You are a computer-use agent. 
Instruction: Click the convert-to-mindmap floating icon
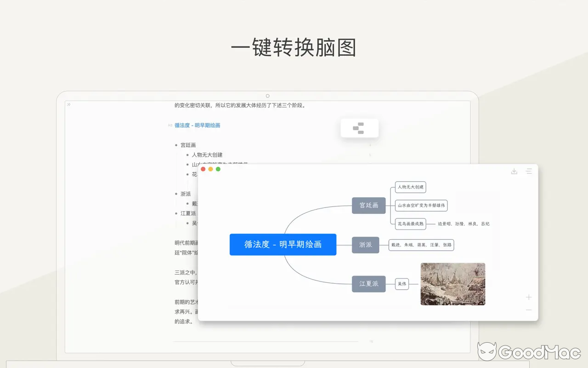360,128
